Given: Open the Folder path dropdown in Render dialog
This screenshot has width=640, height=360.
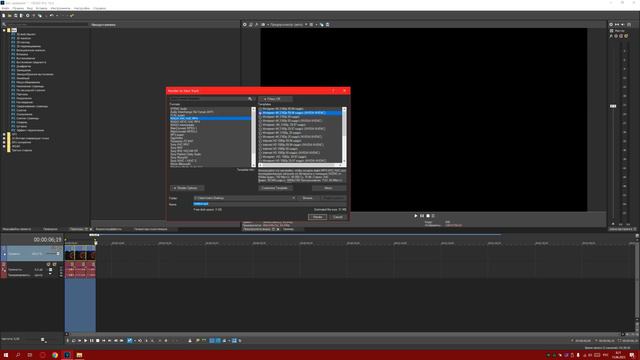Looking at the screenshot, I should coord(294,198).
